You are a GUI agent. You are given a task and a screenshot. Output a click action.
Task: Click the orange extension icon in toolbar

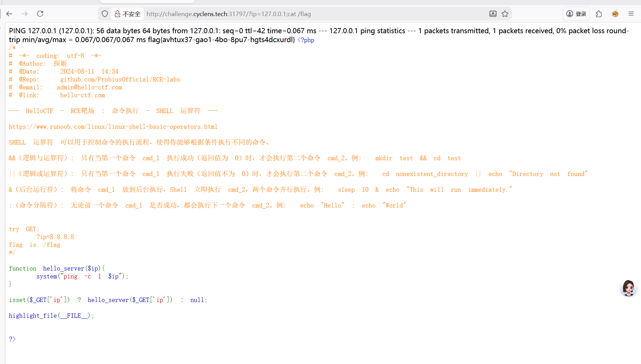point(615,14)
